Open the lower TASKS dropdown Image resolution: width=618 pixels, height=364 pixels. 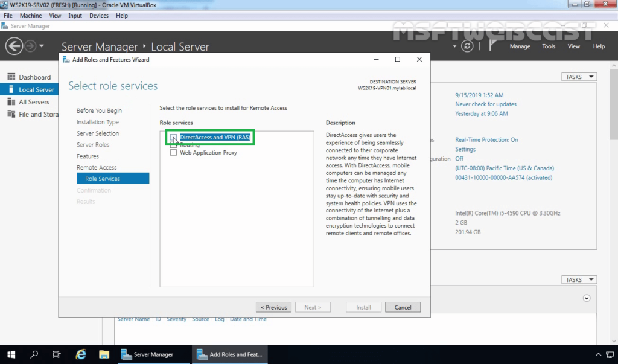click(579, 279)
